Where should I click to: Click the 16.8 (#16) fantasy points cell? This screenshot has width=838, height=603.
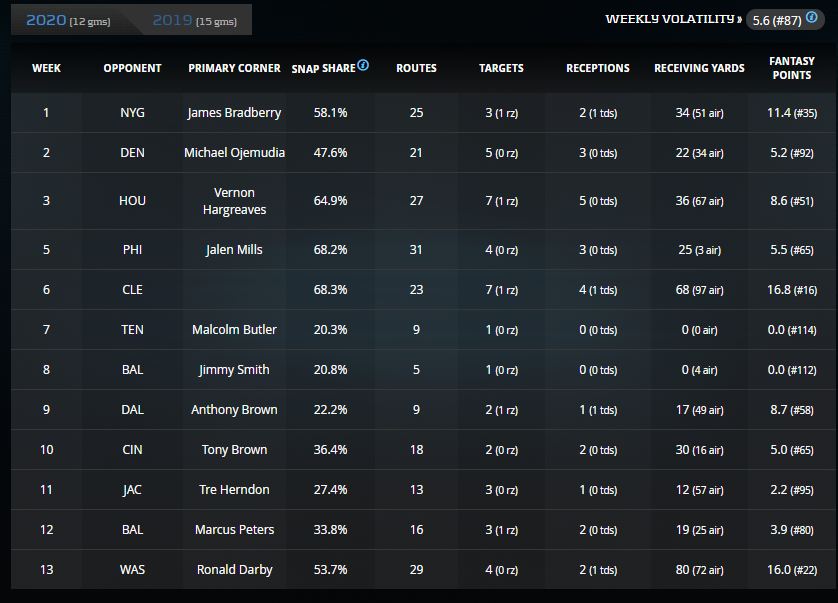[791, 290]
